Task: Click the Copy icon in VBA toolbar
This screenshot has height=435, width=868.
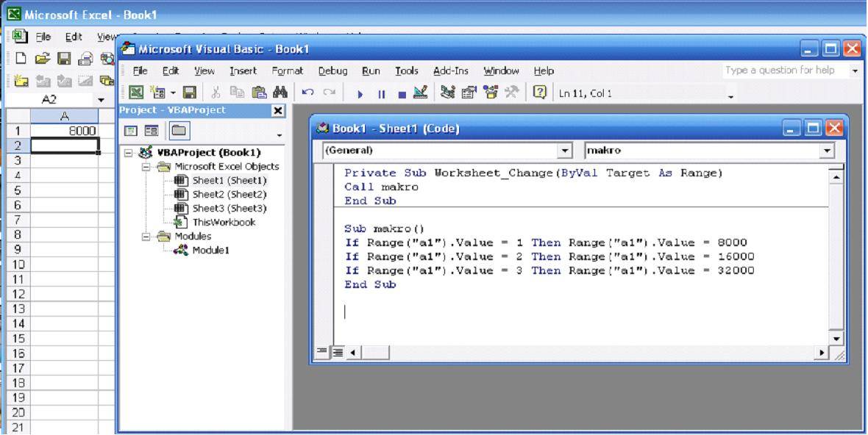Action: [x=237, y=93]
